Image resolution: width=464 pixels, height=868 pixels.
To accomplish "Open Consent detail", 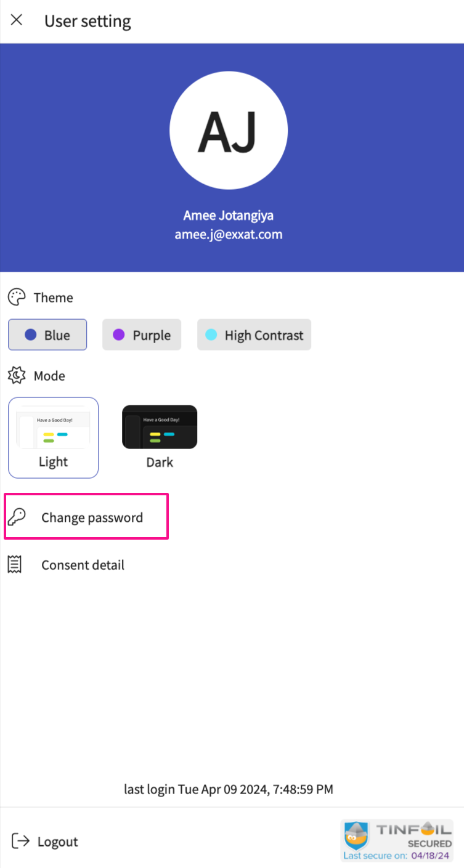I will pos(83,565).
